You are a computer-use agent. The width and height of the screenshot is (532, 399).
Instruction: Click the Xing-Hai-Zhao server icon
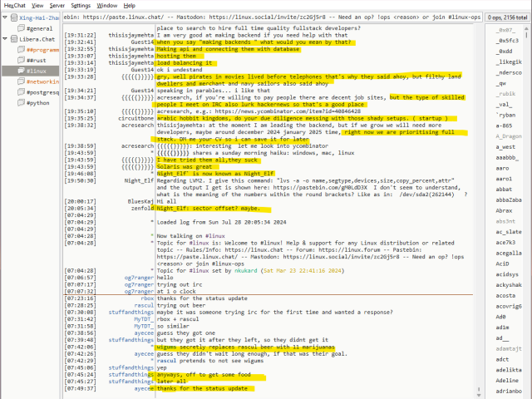(13, 17)
